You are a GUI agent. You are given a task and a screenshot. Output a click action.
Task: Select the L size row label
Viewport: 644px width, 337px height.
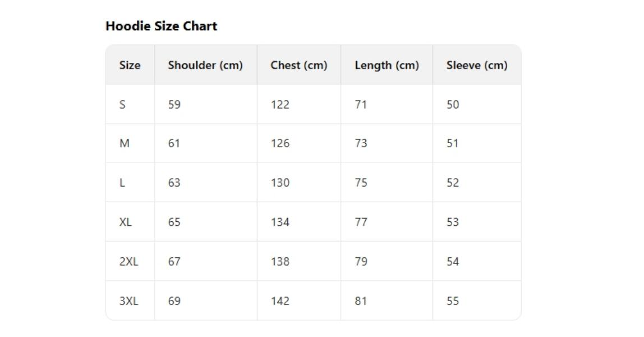122,183
